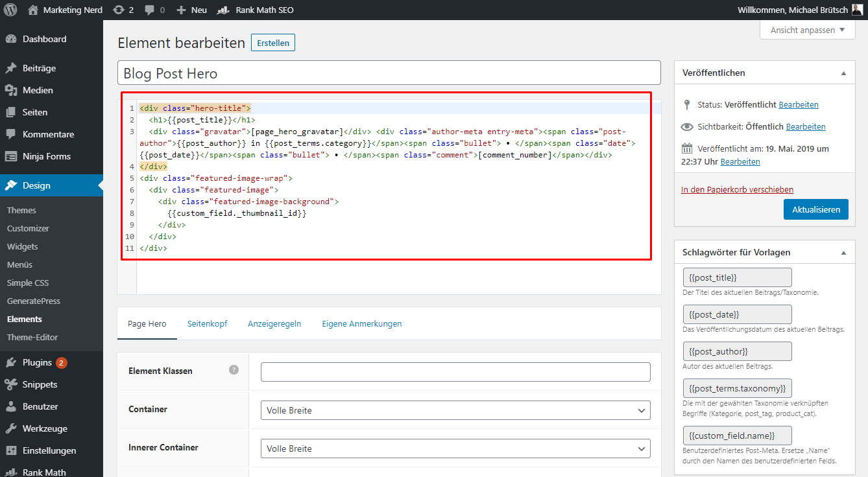This screenshot has height=477, width=868.
Task: Expand the Ansicht anpassen options
Action: coord(808,30)
